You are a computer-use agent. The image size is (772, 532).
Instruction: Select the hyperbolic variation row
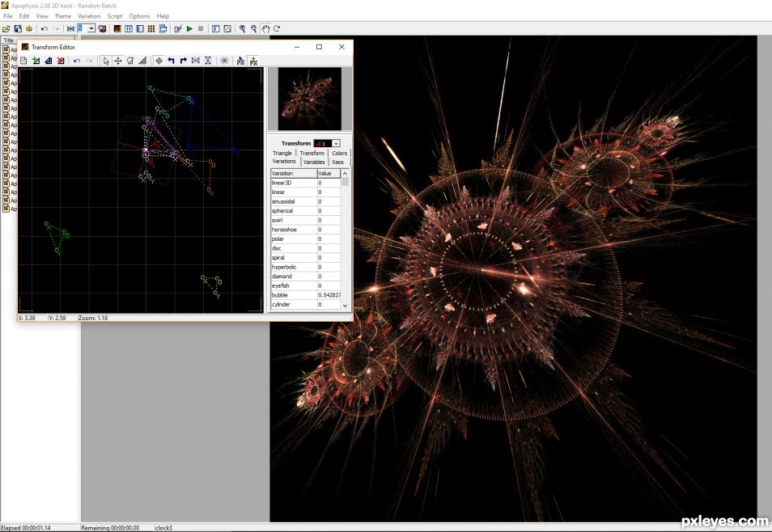click(305, 268)
